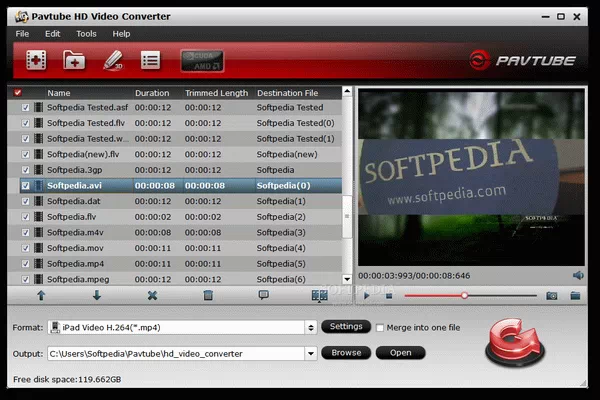The image size is (600, 400).
Task: Uncheck Softpedia.avi checkbox
Action: coord(25,186)
